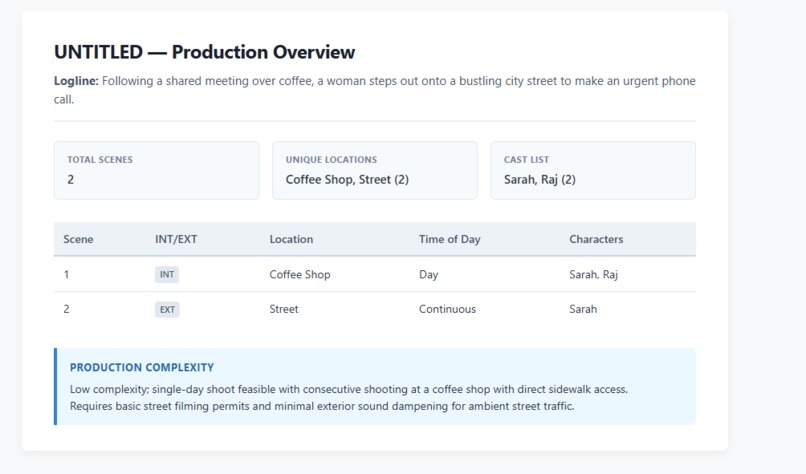Click the 'Street' location cell
The width and height of the screenshot is (806, 474).
284,309
